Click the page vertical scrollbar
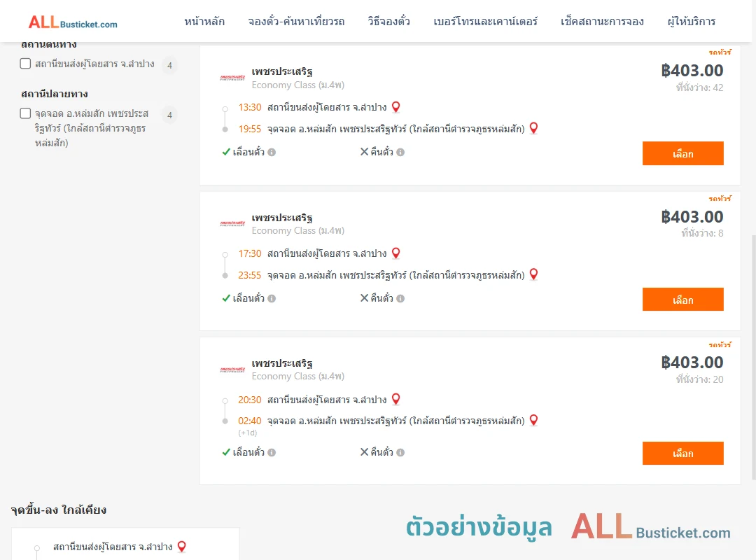This screenshot has height=560, width=756. tap(754, 357)
